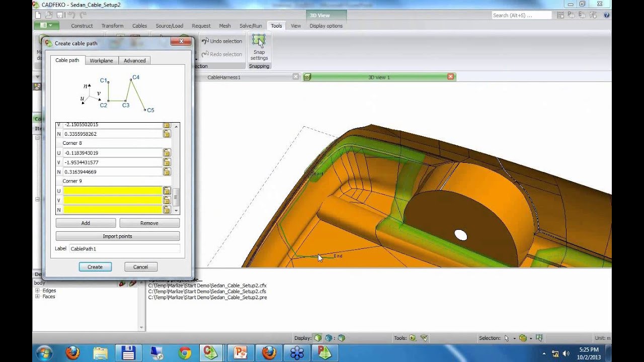The height and width of the screenshot is (362, 644).
Task: Toggle lock beside the N value 0.3355958262
Action: coord(167,134)
